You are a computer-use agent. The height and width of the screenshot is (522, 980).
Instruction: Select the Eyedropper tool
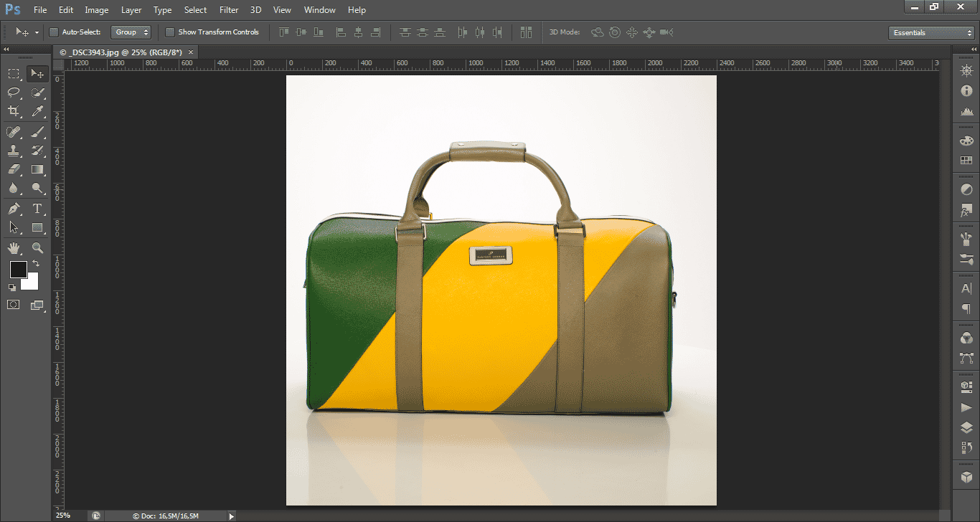(37, 111)
